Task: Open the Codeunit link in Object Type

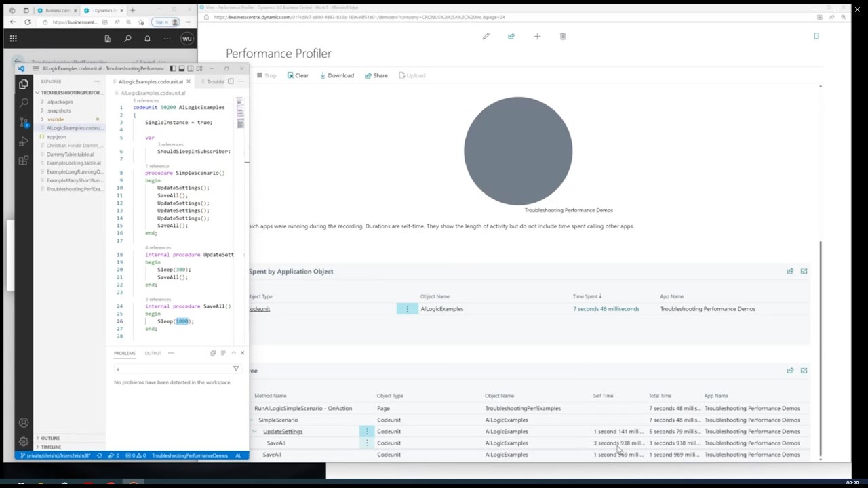Action: pos(259,309)
